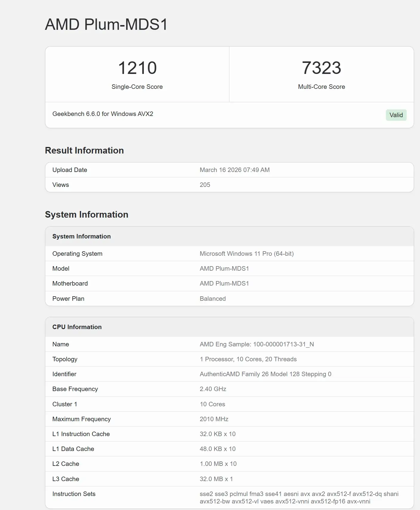Click the 'Base Frequency' row label
The height and width of the screenshot is (510, 420).
pyautogui.click(x=75, y=389)
